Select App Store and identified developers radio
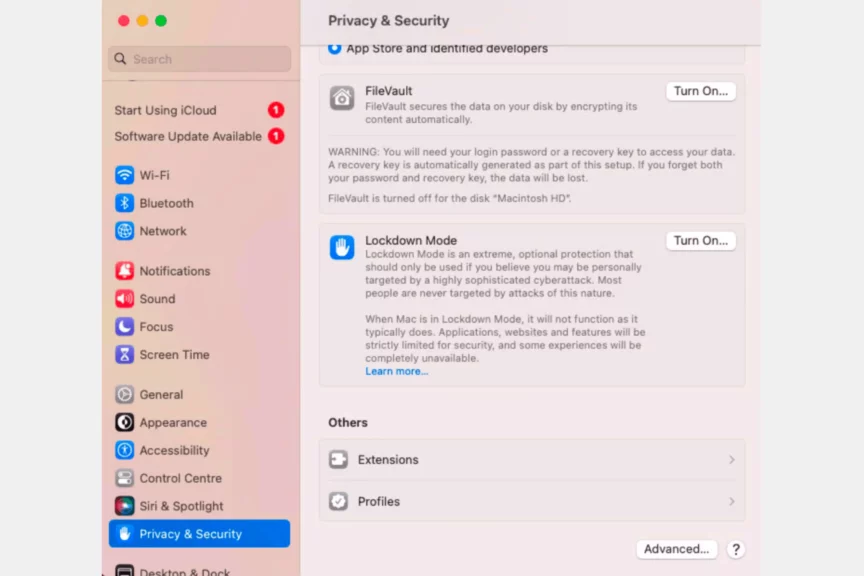This screenshot has height=576, width=864. click(334, 48)
